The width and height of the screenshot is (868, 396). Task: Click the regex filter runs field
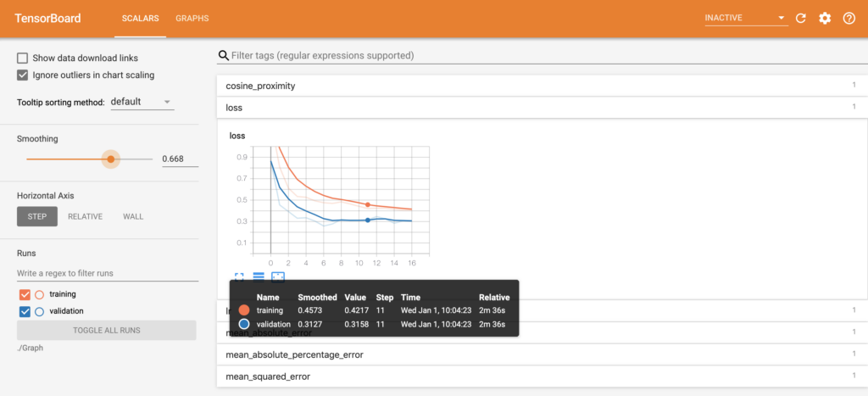pos(108,274)
